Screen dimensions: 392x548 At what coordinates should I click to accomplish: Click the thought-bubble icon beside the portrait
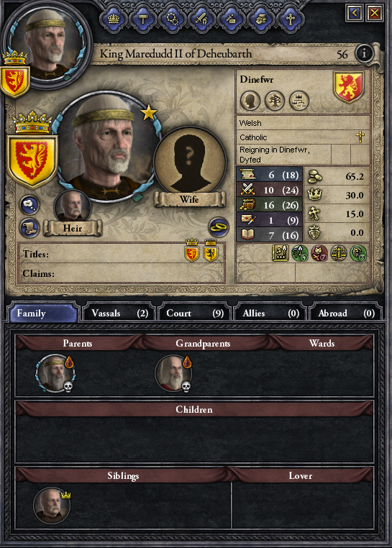(x=29, y=205)
